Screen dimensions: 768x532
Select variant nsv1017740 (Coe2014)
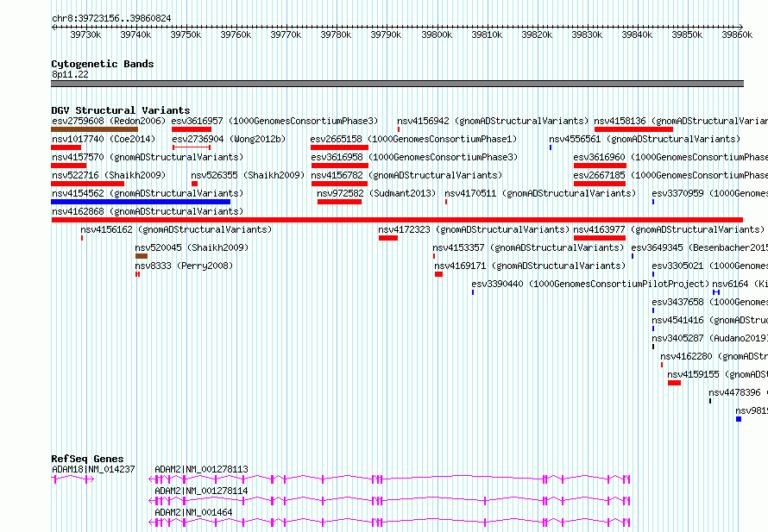(x=104, y=139)
